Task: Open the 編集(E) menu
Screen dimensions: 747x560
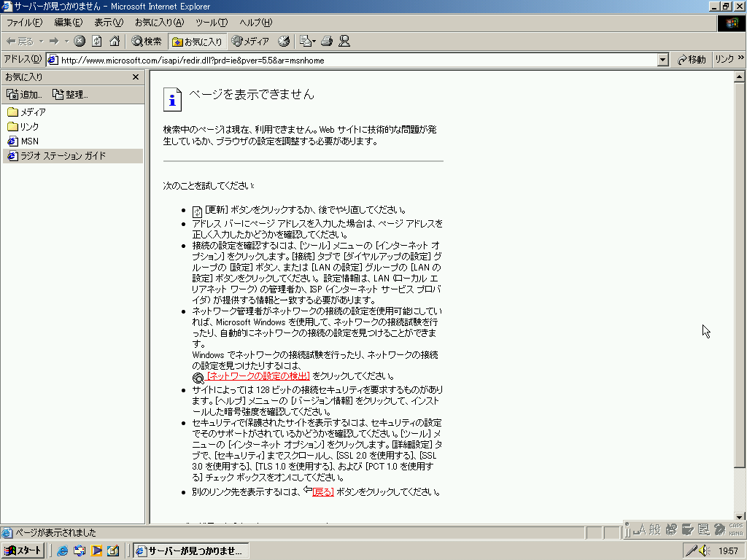Action: tap(68, 23)
